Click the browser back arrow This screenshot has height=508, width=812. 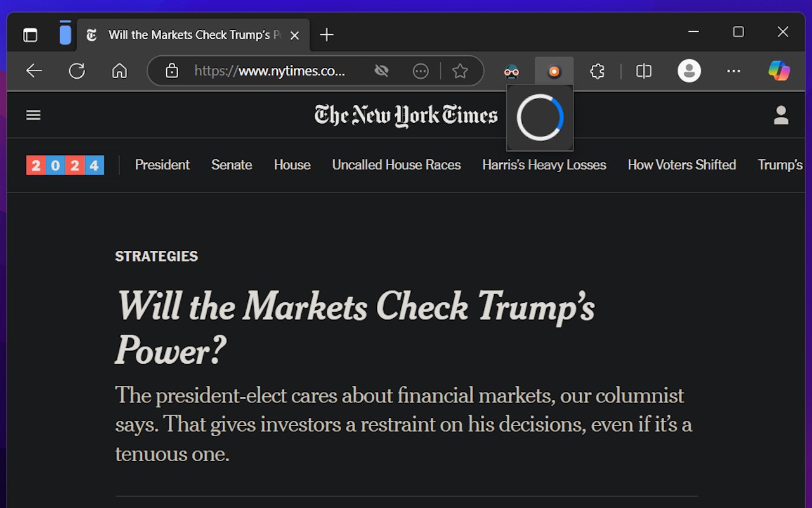coord(34,71)
